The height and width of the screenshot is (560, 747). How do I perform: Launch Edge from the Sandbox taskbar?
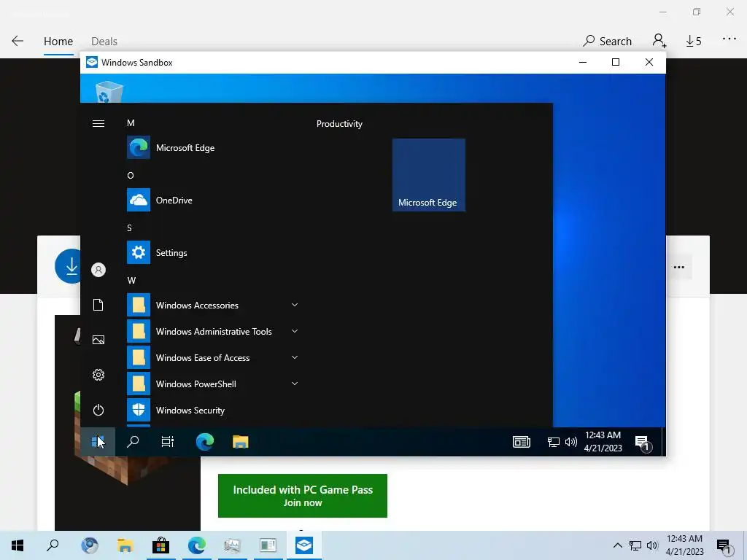coord(205,442)
